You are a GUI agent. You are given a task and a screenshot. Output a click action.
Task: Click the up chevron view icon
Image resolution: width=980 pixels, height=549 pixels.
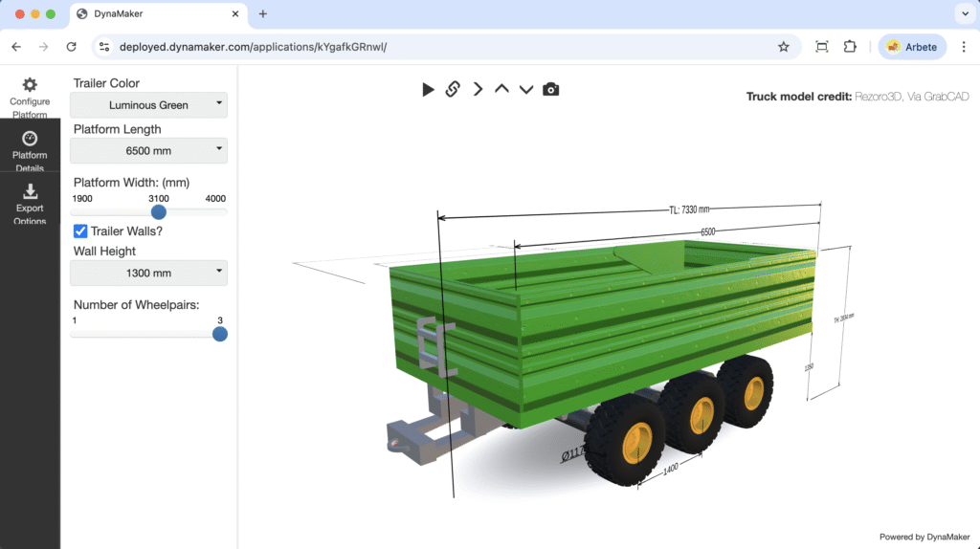coord(501,89)
